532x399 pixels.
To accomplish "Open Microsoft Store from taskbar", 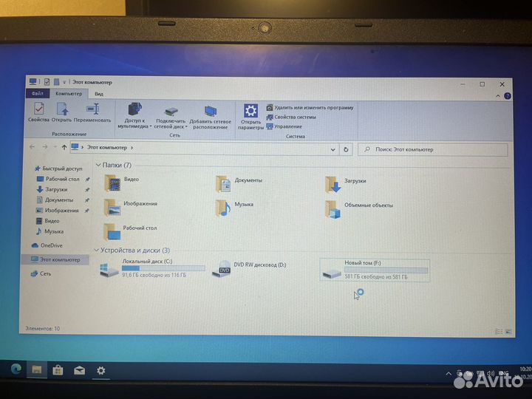I will 58,370.
